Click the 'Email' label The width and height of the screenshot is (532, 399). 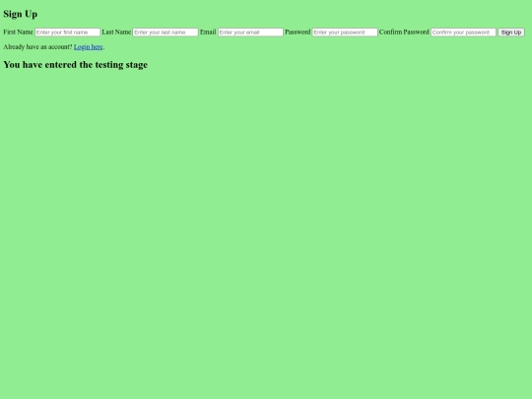click(x=208, y=32)
